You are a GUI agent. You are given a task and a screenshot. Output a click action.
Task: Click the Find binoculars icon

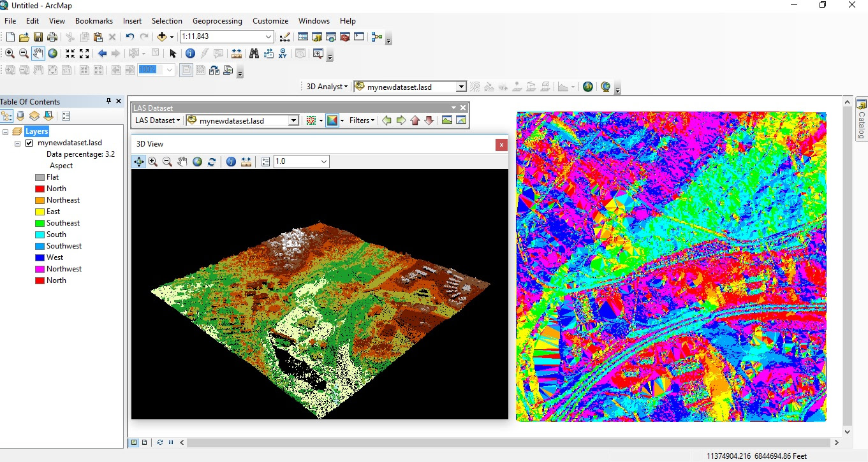[254, 54]
